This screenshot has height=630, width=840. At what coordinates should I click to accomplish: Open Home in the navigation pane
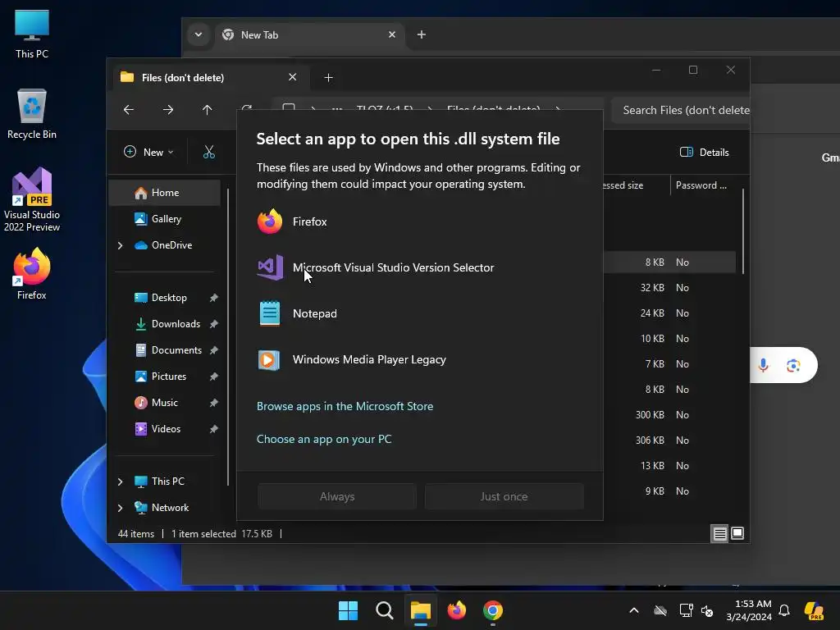pos(164,193)
